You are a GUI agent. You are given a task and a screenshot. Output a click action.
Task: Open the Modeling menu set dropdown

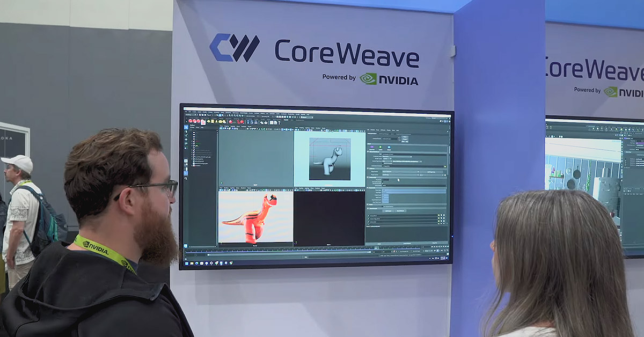192,115
